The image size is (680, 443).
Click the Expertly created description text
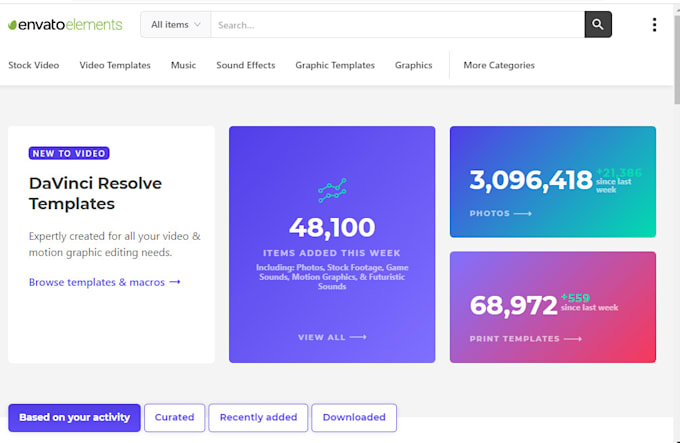(x=114, y=244)
